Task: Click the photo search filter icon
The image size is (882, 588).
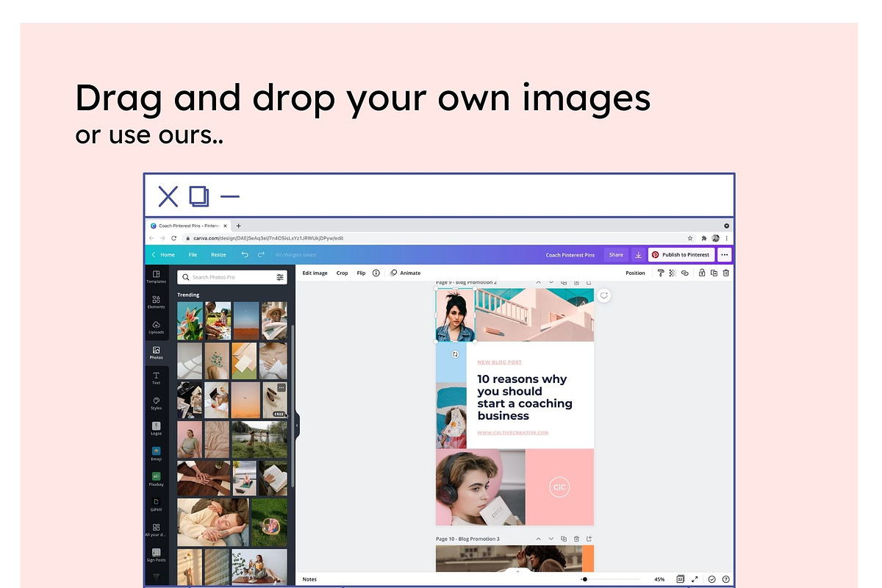Action: click(280, 277)
